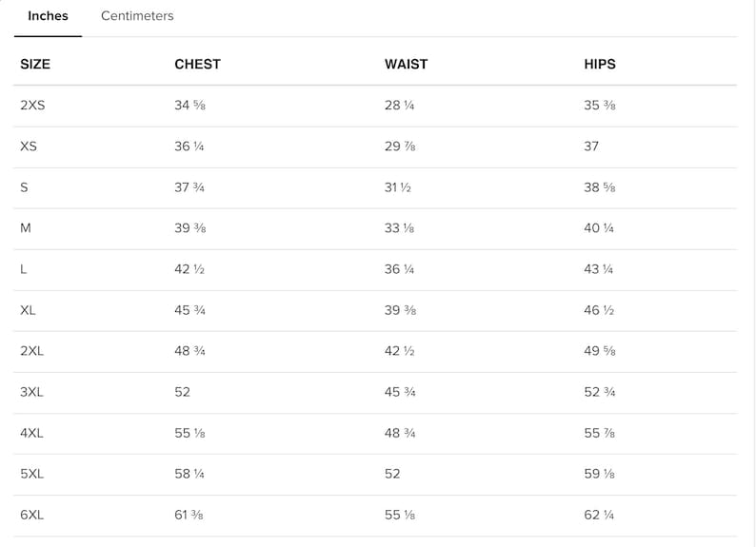The width and height of the screenshot is (756, 547).
Task: Select the 3XL size row label
Action: click(x=31, y=392)
